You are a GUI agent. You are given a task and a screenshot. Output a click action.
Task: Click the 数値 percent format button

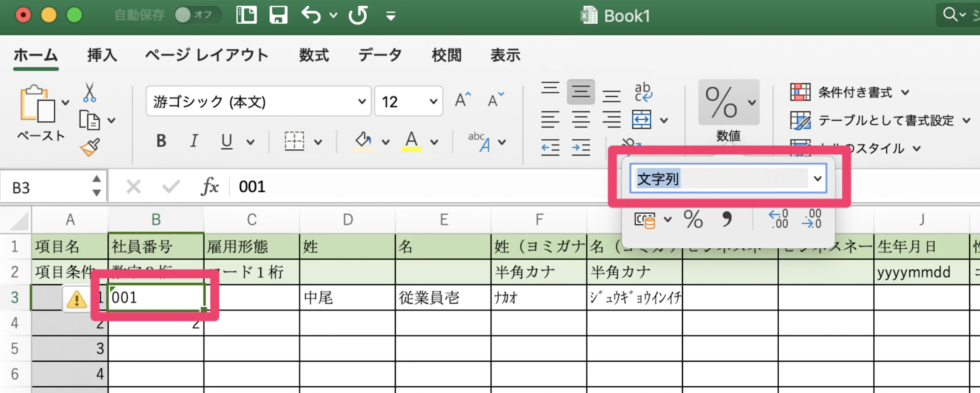tap(729, 103)
